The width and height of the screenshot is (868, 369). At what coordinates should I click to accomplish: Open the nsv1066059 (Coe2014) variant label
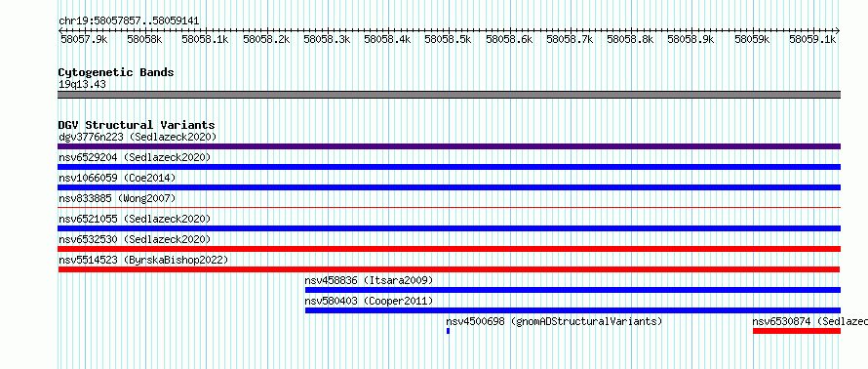tap(117, 178)
